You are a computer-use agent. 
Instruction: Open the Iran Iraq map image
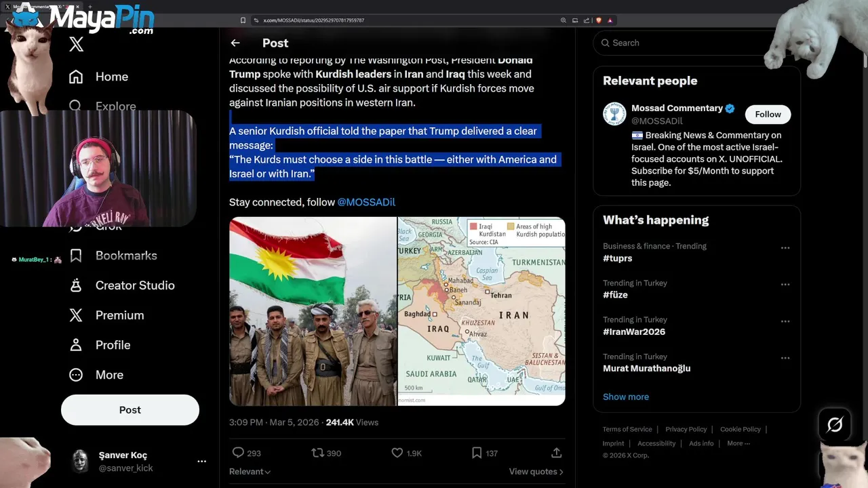point(481,311)
